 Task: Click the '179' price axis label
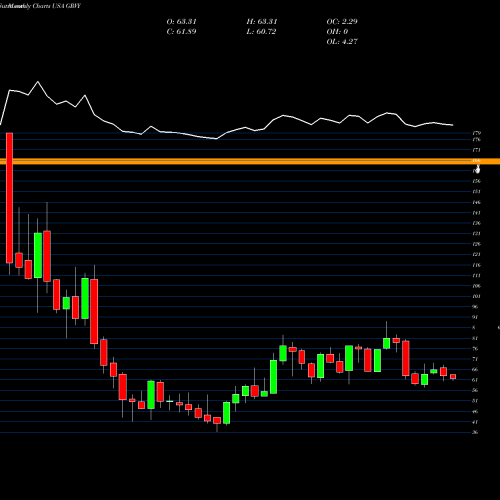pyautogui.click(x=477, y=133)
